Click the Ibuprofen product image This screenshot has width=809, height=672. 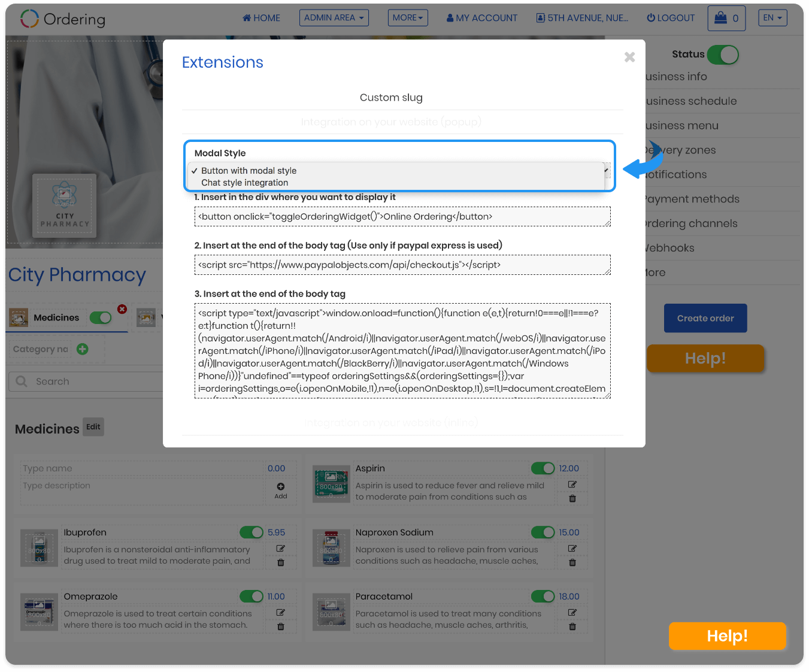pyautogui.click(x=39, y=548)
